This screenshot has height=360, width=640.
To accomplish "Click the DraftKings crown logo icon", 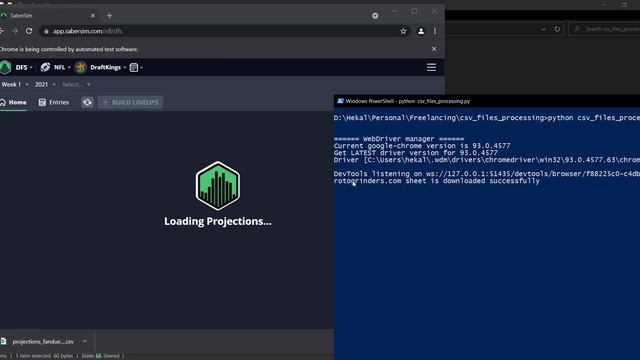I will coord(80,67).
